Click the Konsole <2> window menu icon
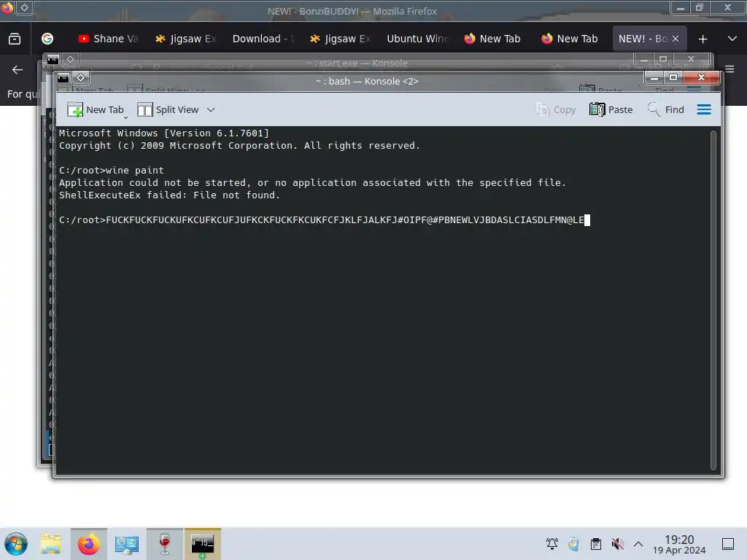This screenshot has height=560, width=747. pyautogui.click(x=63, y=77)
